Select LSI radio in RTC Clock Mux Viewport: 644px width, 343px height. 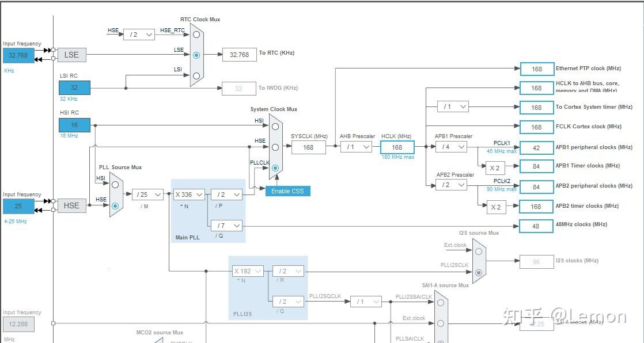[x=196, y=75]
